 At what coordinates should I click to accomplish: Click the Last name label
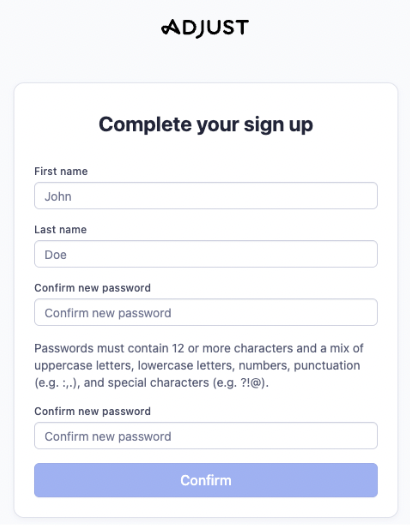60,230
